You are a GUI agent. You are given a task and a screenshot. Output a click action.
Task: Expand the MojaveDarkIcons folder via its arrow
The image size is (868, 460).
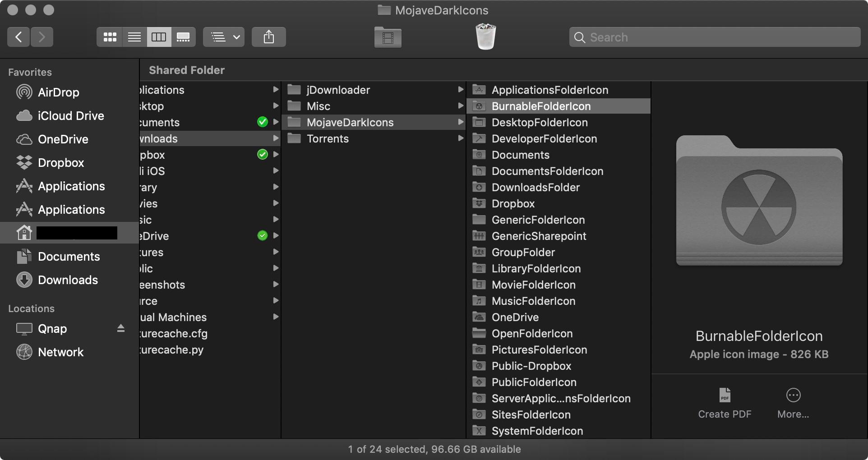[x=460, y=122]
